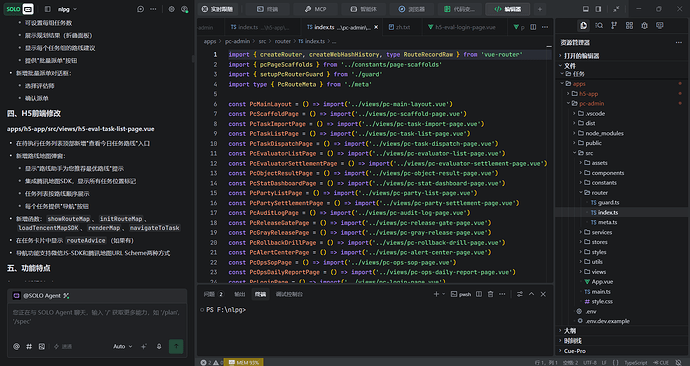The width and height of the screenshot is (690, 366).
Task: Open the Extensions grid icon
Action: pos(629,26)
